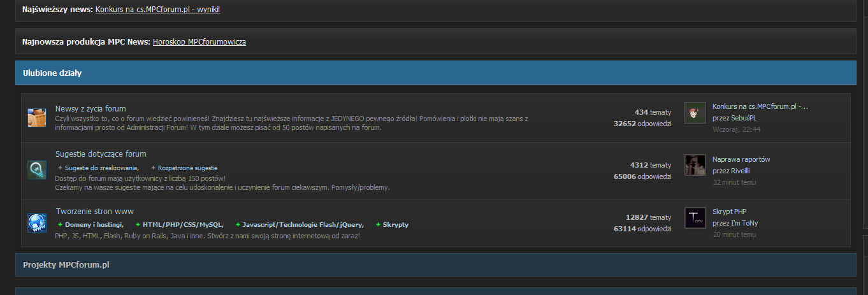Click the 20 minut temu timestamp
This screenshot has height=295, width=868.
[734, 234]
